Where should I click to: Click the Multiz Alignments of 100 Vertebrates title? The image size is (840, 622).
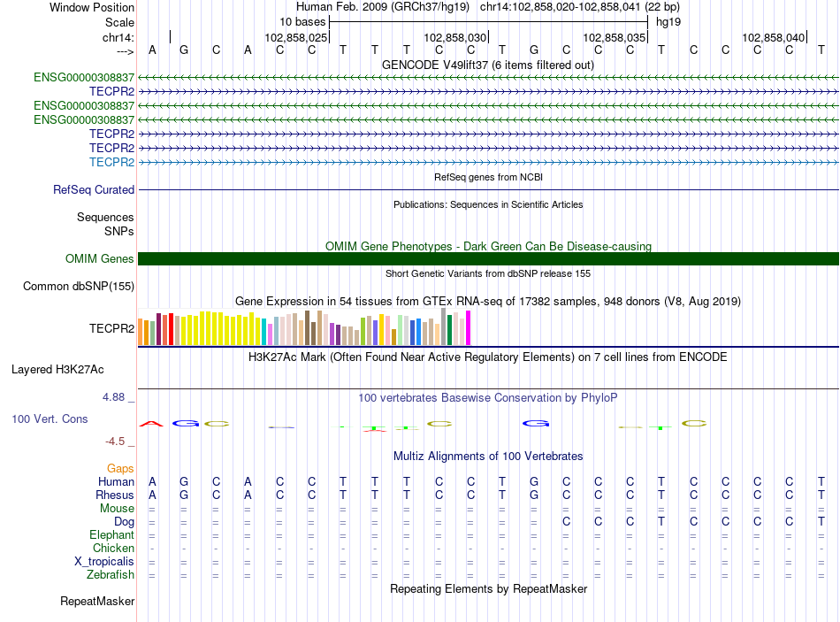[488, 457]
